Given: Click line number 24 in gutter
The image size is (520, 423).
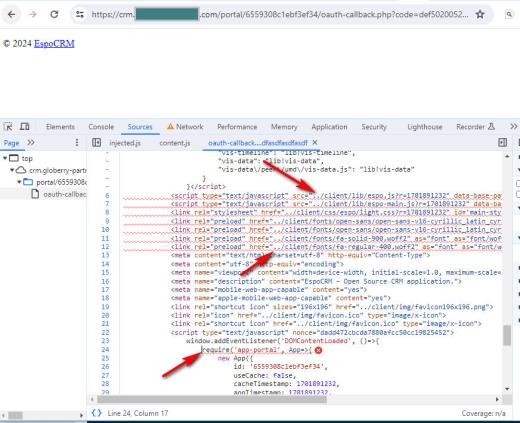Looking at the screenshot, I should 105,350.
